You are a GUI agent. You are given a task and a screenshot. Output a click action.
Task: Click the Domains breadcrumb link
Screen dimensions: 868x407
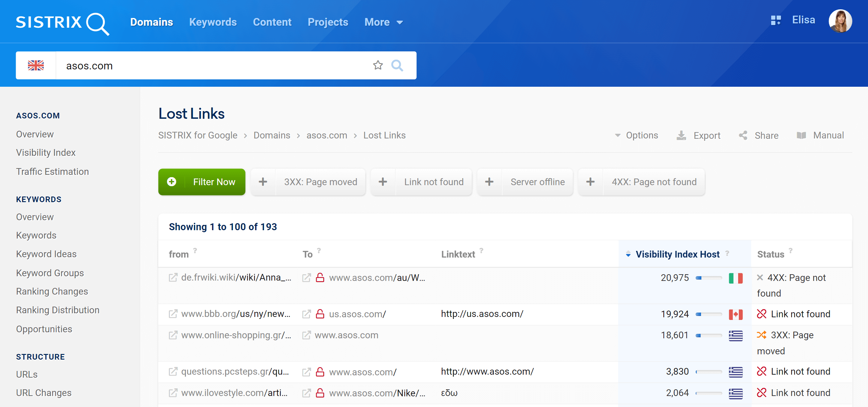point(272,135)
